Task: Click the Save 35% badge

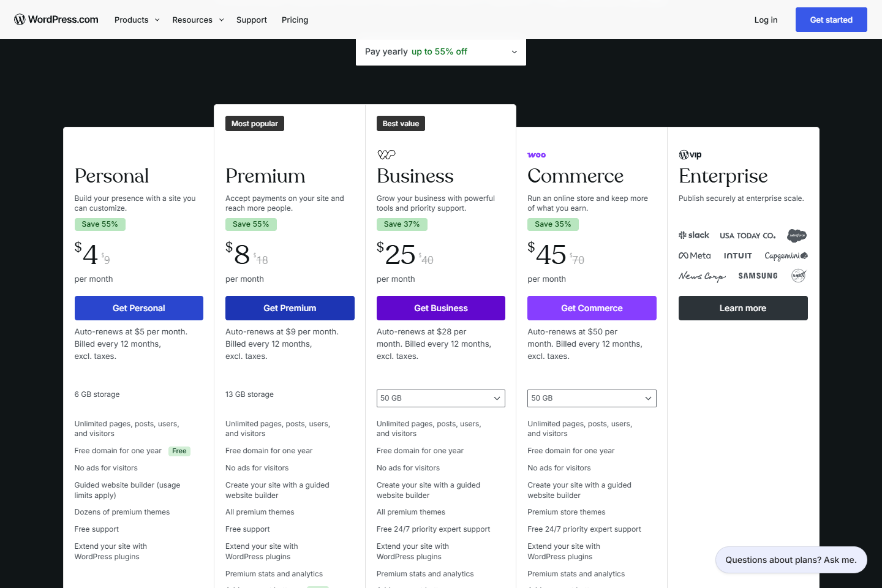Action: pos(553,224)
